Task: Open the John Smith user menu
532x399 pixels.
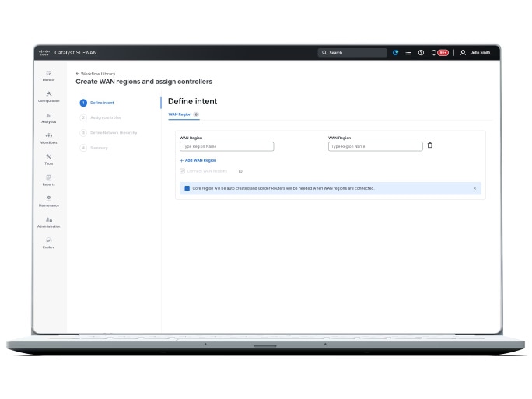Action: point(474,53)
